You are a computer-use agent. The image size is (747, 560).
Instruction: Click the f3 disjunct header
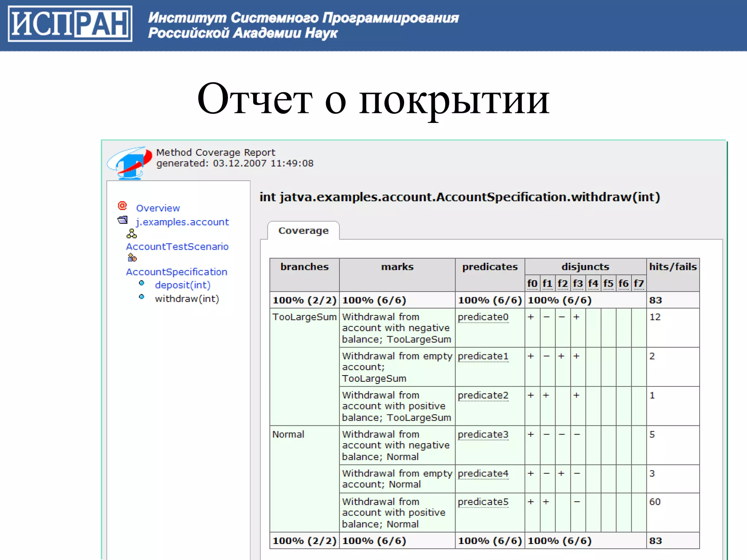(578, 283)
